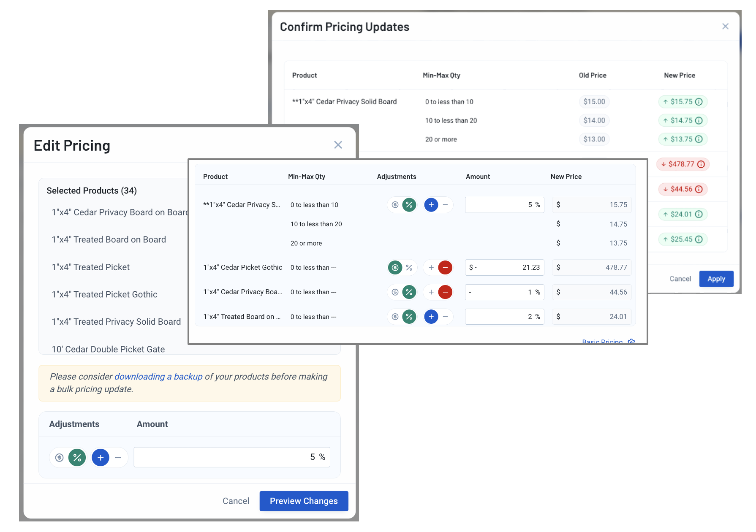Image resolution: width=756 pixels, height=532 pixels.
Task: Select dollar adjustment in Edit Pricing panel
Action: (60, 457)
